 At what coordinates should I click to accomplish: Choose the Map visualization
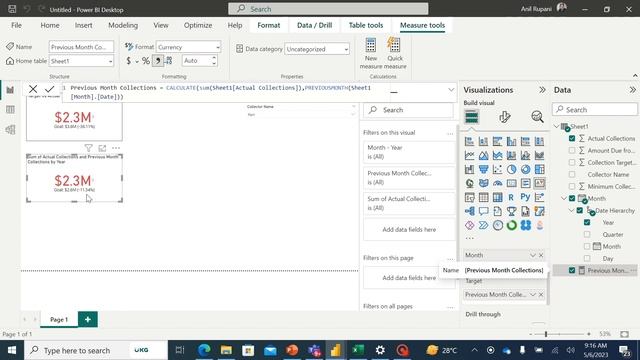(469, 183)
